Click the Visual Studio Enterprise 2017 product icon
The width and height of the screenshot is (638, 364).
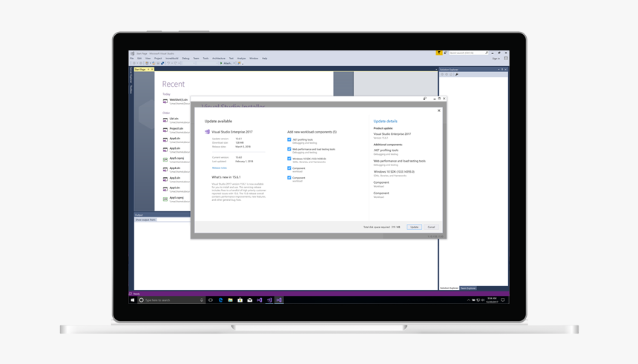(x=207, y=132)
